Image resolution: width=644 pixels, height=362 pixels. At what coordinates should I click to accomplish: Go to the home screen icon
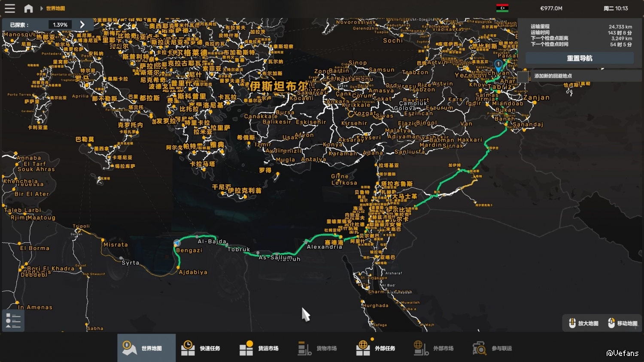[29, 8]
